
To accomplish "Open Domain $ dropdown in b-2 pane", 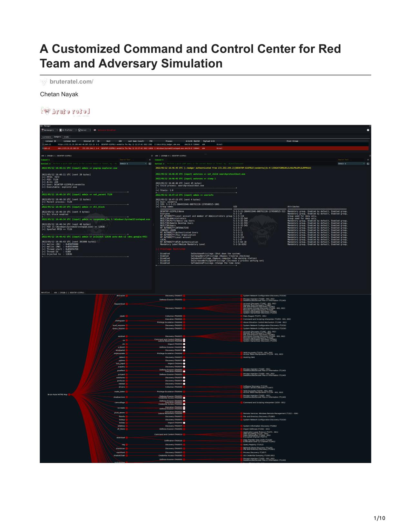I will [133, 164].
